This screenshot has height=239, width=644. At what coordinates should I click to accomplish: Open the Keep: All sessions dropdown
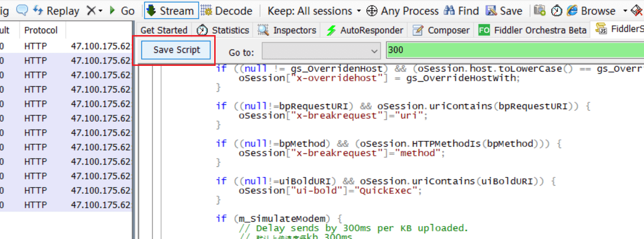tap(314, 11)
